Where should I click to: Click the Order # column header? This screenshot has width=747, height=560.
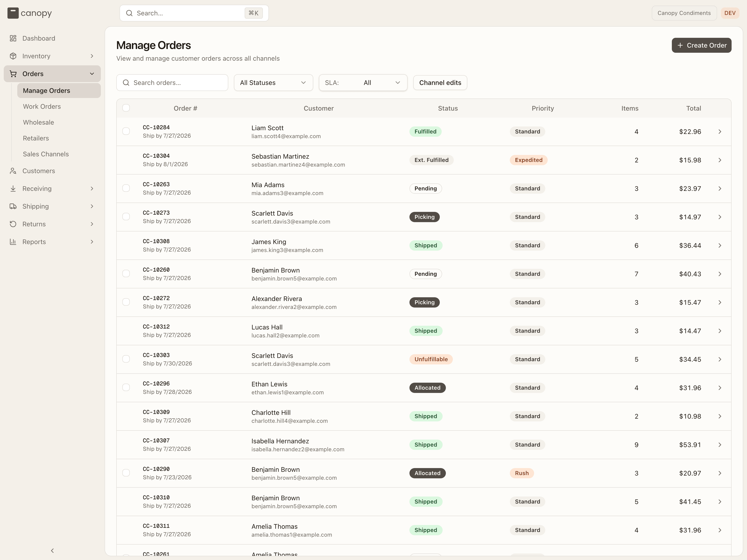(x=185, y=108)
